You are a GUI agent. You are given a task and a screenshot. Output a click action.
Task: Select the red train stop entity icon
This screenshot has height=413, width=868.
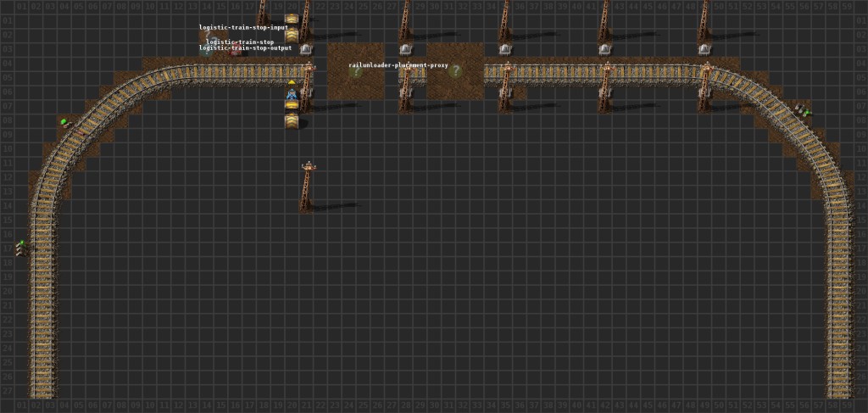click(x=235, y=50)
